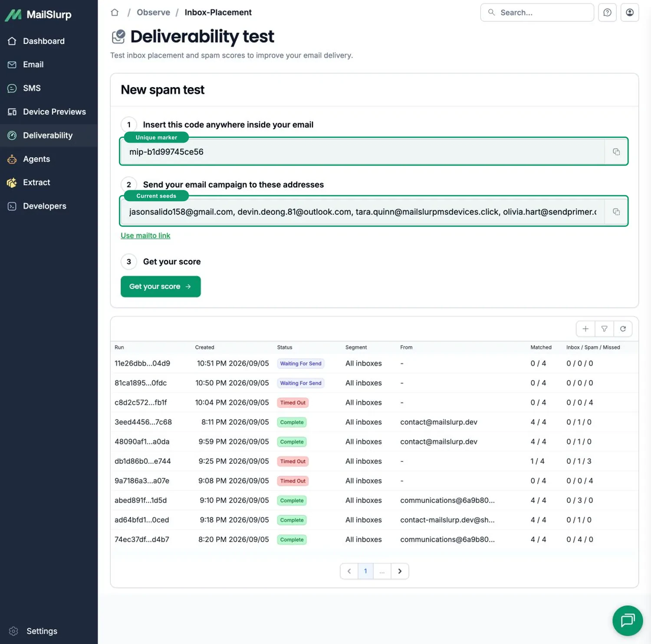Viewport: 651px width, 644px height.
Task: Click the Dashboard house icon
Action: point(12,41)
